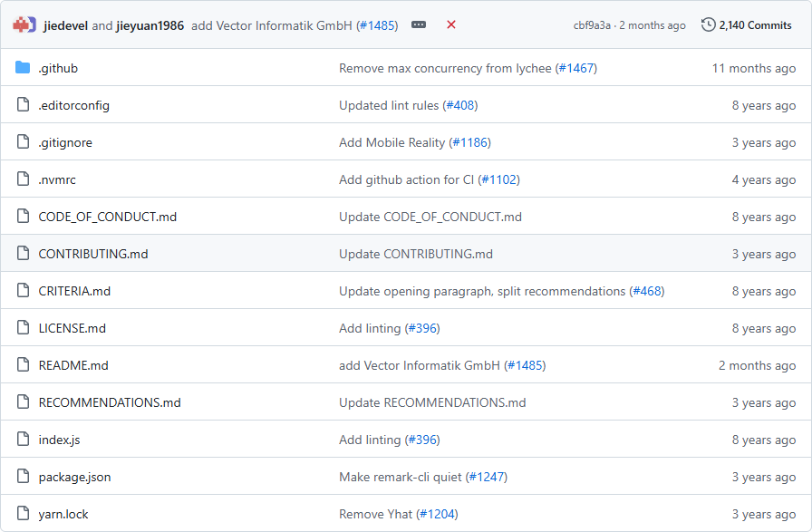
Task: Click the jiedevel avatar icon
Action: (24, 25)
